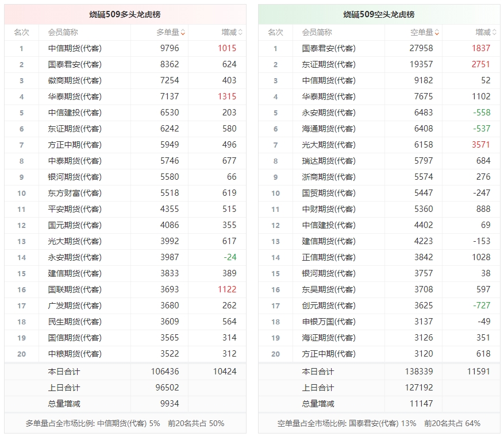Select 国贸期货(代客) row
The height and width of the screenshot is (437, 504).
379,193
